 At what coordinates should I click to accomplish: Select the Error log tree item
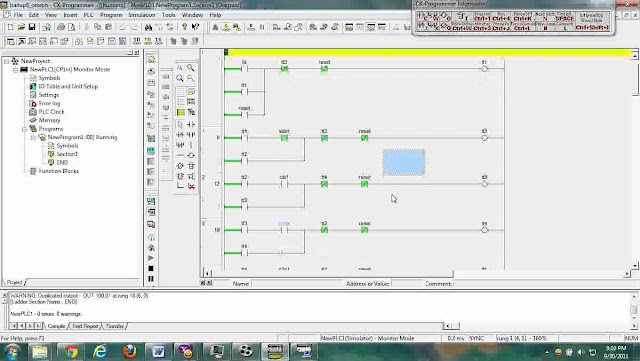(x=49, y=103)
